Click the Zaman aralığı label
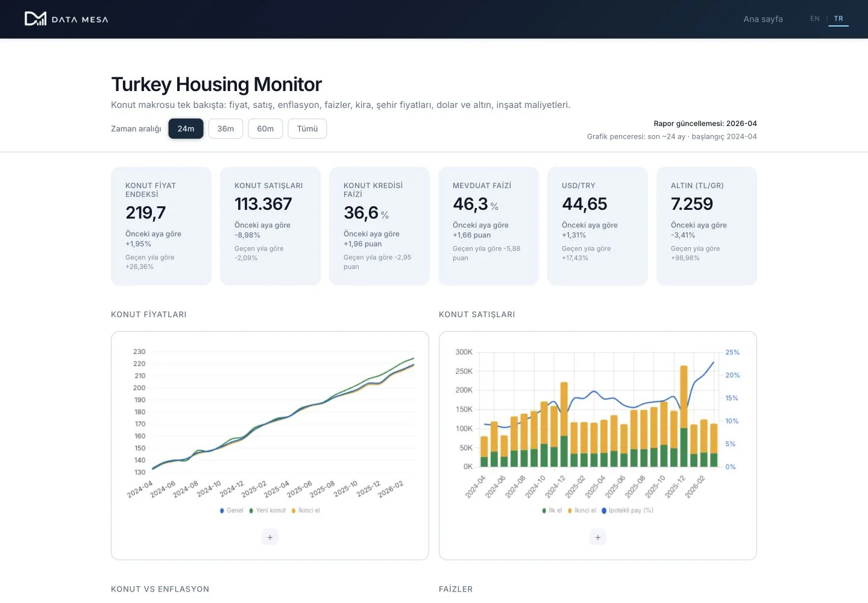The height and width of the screenshot is (603, 868). [x=136, y=128]
